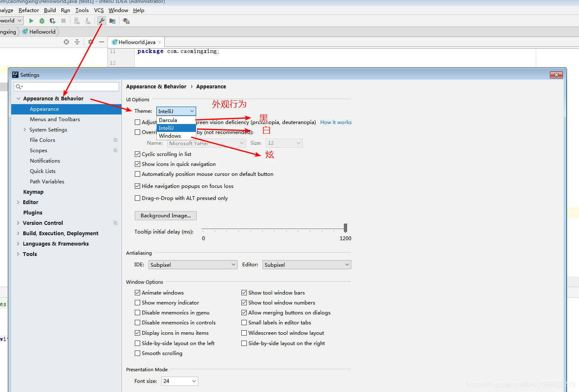Hide the project panel with the minus icon

(102, 42)
